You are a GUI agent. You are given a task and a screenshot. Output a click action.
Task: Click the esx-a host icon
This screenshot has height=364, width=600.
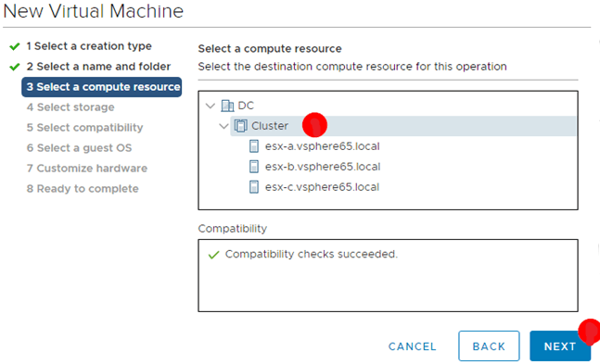point(254,146)
